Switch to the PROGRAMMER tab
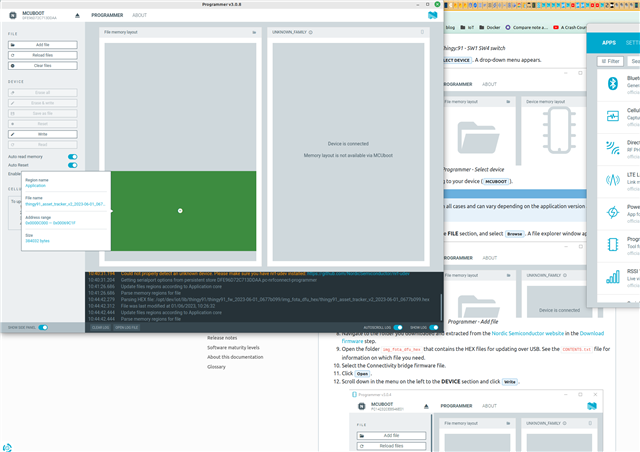640x452 pixels. coord(107,15)
